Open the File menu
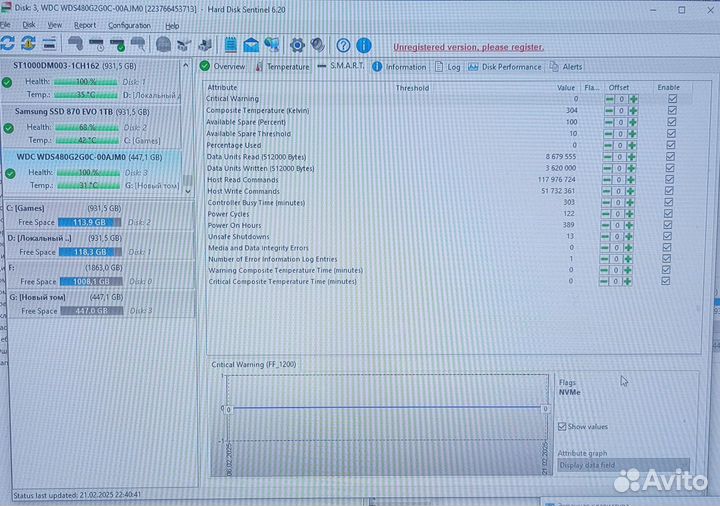The image size is (720, 506). point(5,25)
